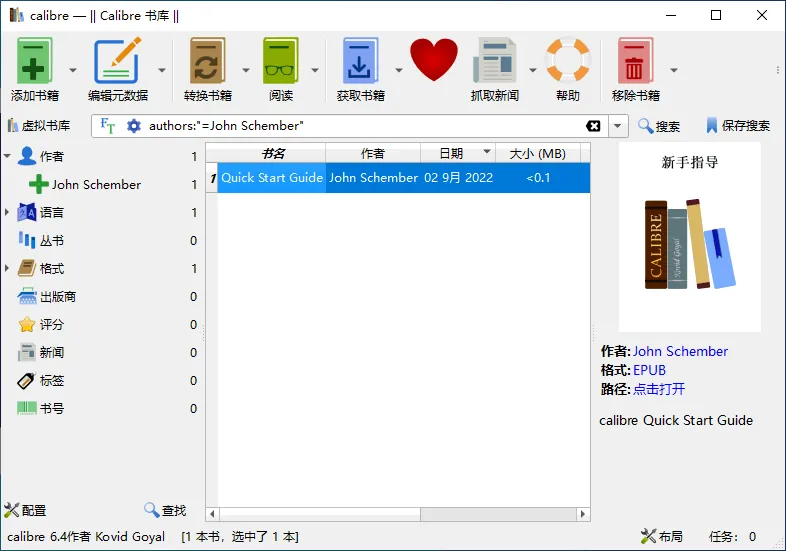This screenshot has height=551, width=786.
Task: Sort by the Title (书名) column header
Action: click(272, 153)
